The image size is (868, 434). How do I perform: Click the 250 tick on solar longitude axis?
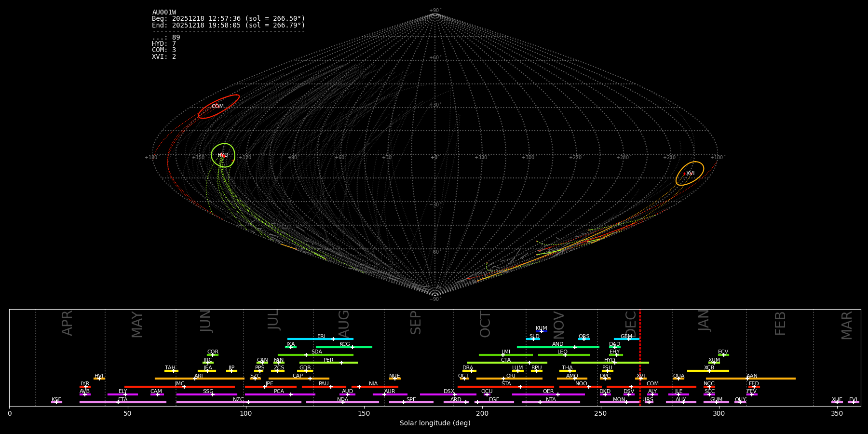(600, 413)
